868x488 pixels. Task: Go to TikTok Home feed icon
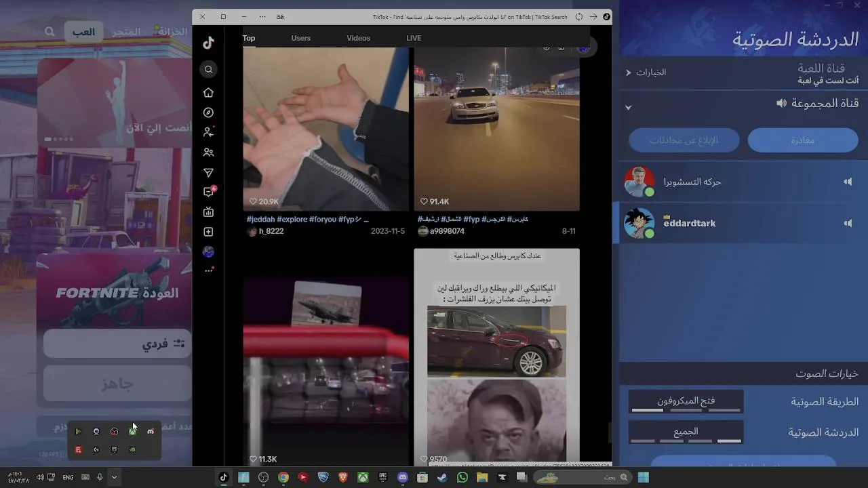pyautogui.click(x=208, y=92)
